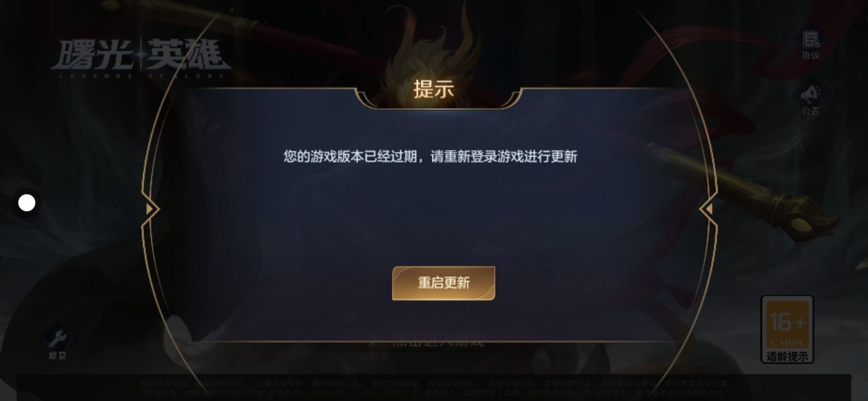This screenshot has width=868, height=401.
Task: Click the 公告 text label
Action: click(x=811, y=111)
